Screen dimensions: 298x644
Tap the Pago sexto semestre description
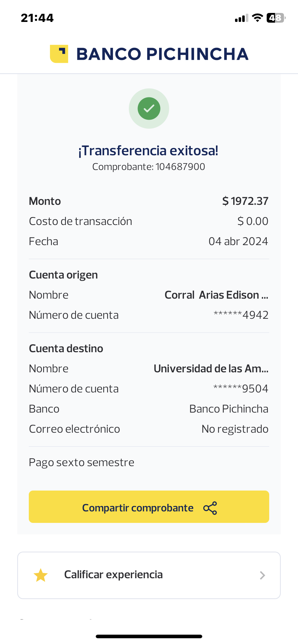pyautogui.click(x=82, y=463)
